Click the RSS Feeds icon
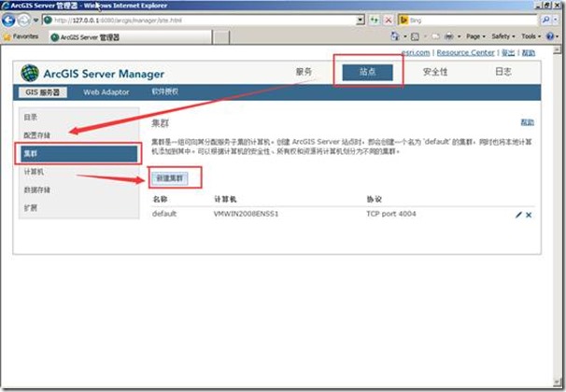Viewport: 566px width, 392px height. click(x=415, y=36)
